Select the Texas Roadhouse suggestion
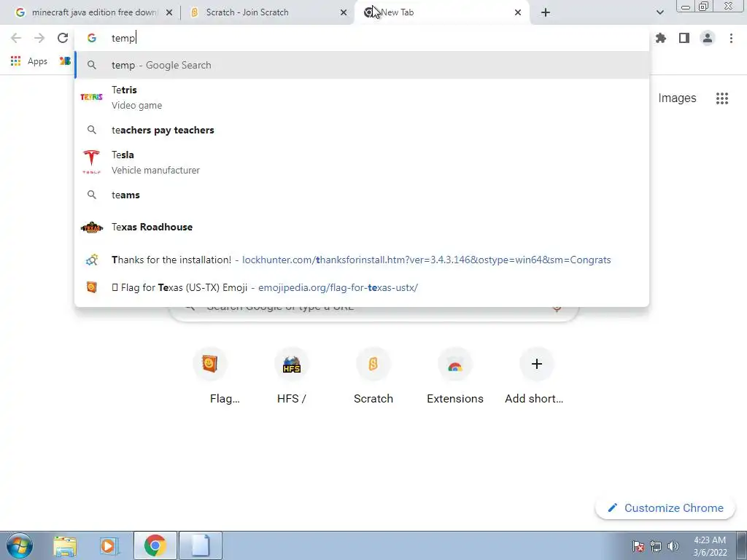747x560 pixels. pyautogui.click(x=362, y=227)
